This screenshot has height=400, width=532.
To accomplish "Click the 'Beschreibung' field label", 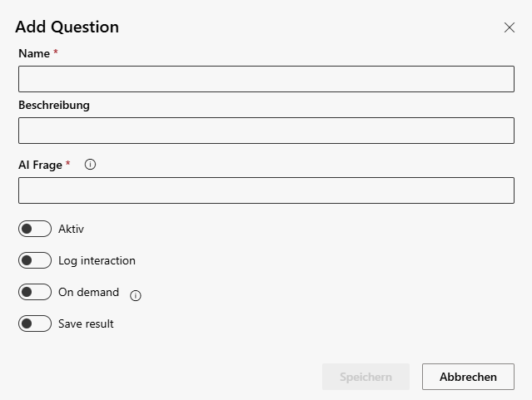I will click(54, 105).
